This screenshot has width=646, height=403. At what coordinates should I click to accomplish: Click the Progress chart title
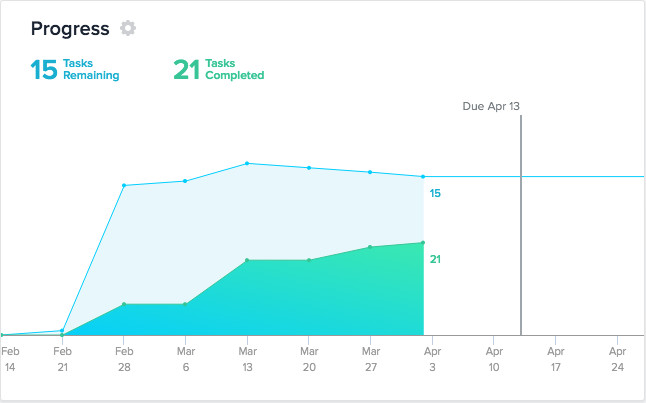click(x=70, y=28)
